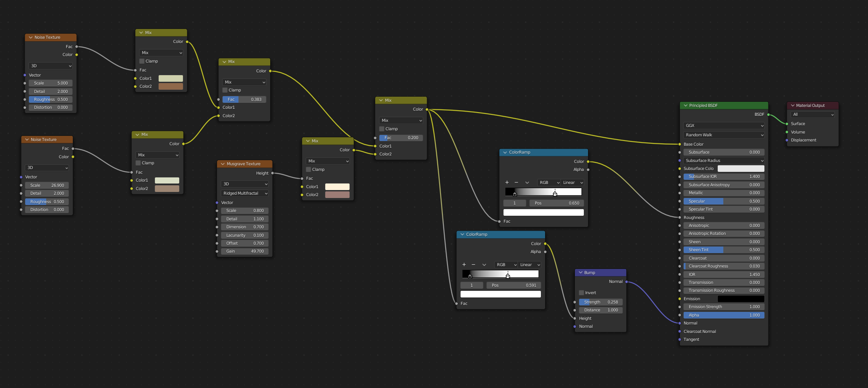Open the All target dropdown in Material Output

pyautogui.click(x=813, y=114)
